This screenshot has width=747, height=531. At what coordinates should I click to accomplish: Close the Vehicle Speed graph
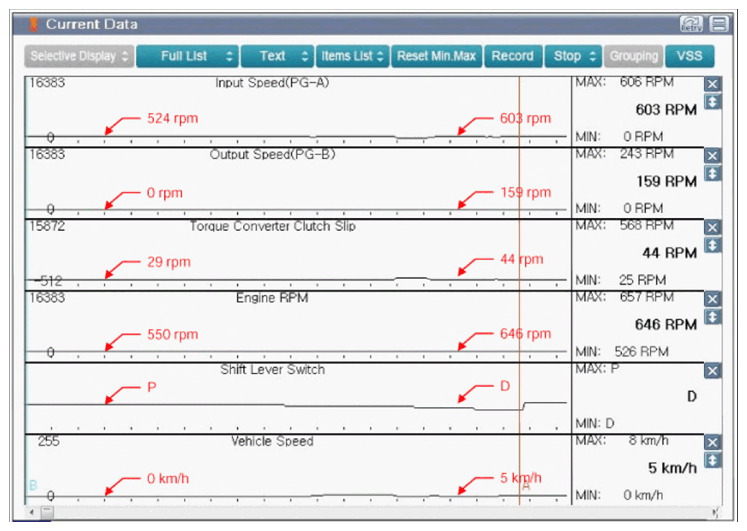pyautogui.click(x=712, y=442)
